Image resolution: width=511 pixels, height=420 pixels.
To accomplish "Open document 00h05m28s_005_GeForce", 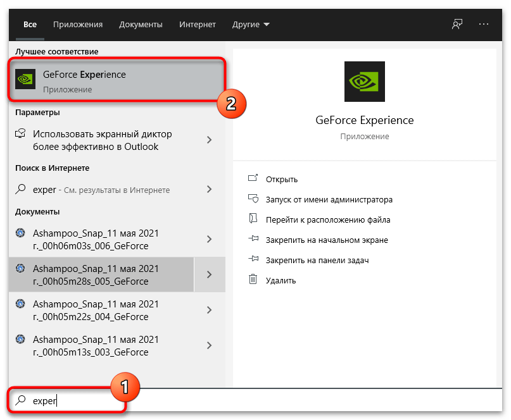I will pos(101,275).
